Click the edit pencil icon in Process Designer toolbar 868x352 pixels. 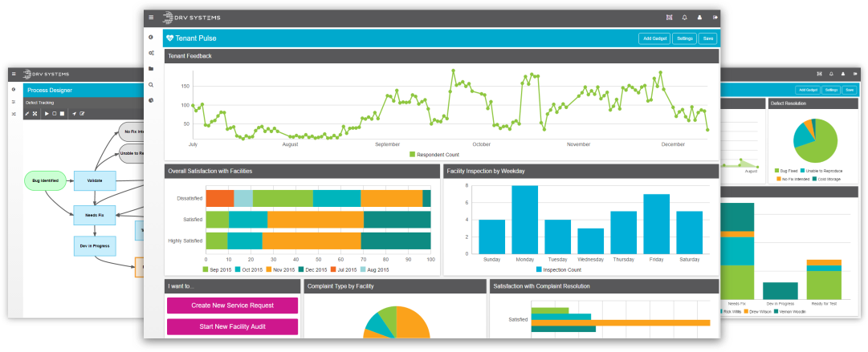(82, 114)
